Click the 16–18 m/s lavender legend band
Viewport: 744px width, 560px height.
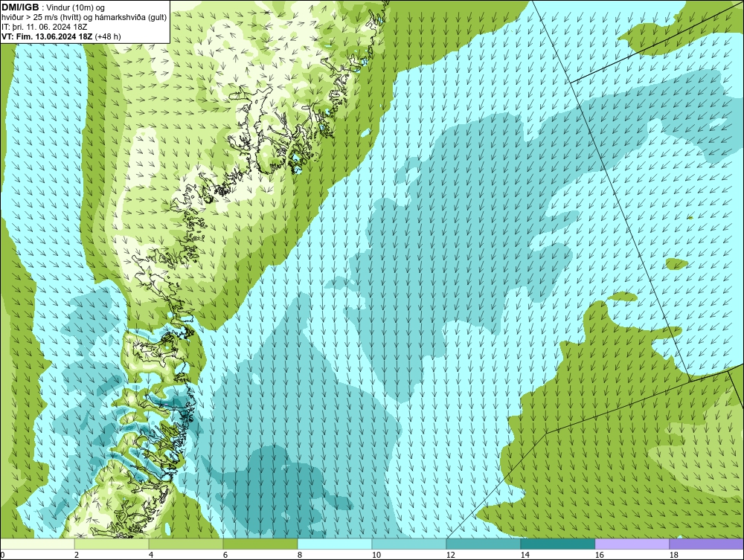coord(632,544)
